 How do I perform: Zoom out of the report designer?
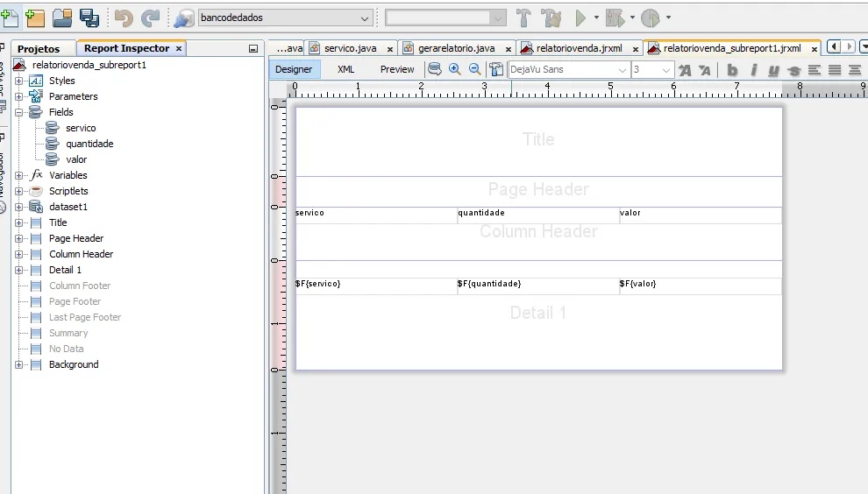pyautogui.click(x=475, y=69)
